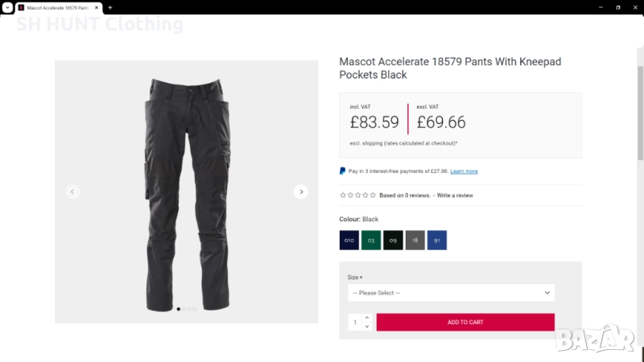Expand the Size 'Please Select' dropdown

451,293
